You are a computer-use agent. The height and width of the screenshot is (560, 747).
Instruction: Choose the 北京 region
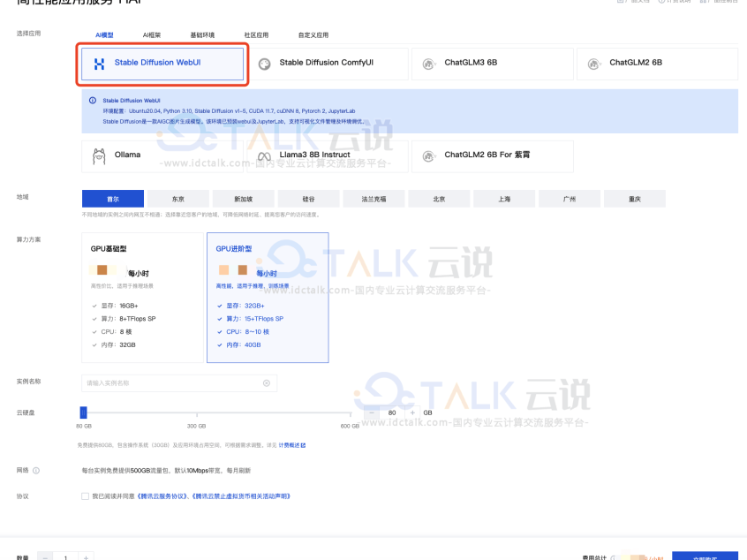click(439, 199)
